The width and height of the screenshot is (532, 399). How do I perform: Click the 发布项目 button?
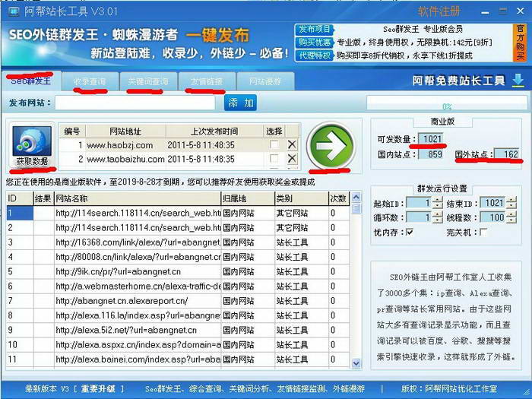315,30
